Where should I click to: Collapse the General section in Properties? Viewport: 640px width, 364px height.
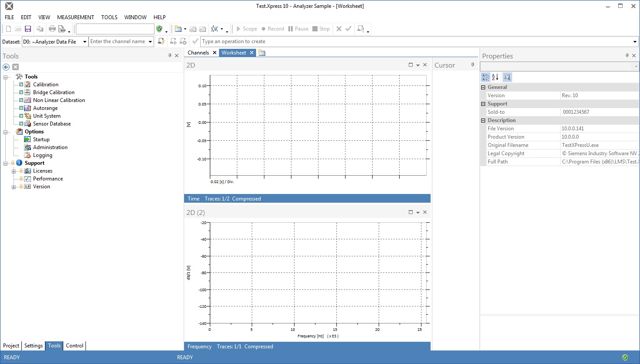click(483, 87)
